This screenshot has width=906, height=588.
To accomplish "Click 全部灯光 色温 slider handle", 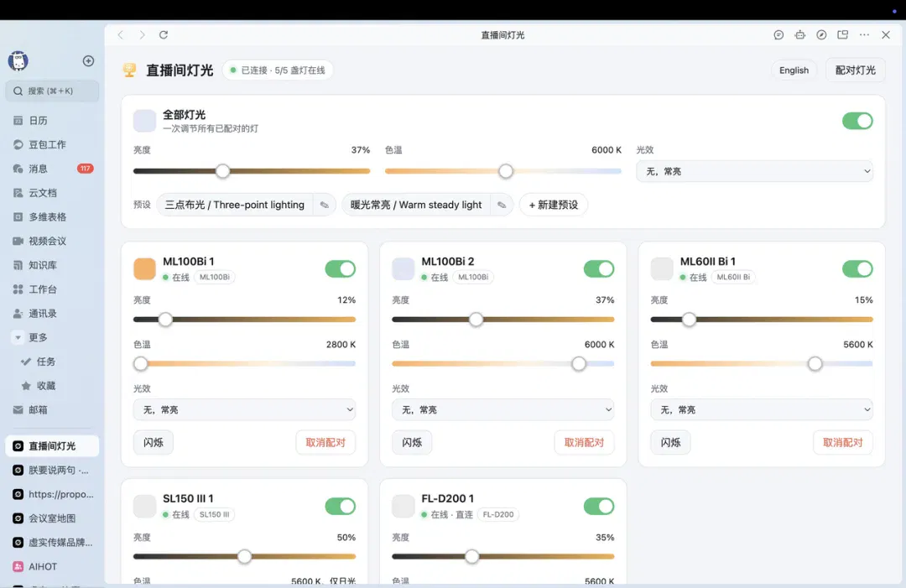I will tap(506, 171).
